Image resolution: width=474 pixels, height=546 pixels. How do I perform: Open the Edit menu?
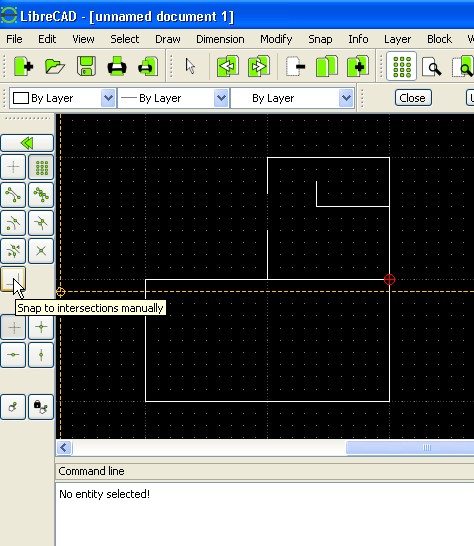(x=47, y=39)
